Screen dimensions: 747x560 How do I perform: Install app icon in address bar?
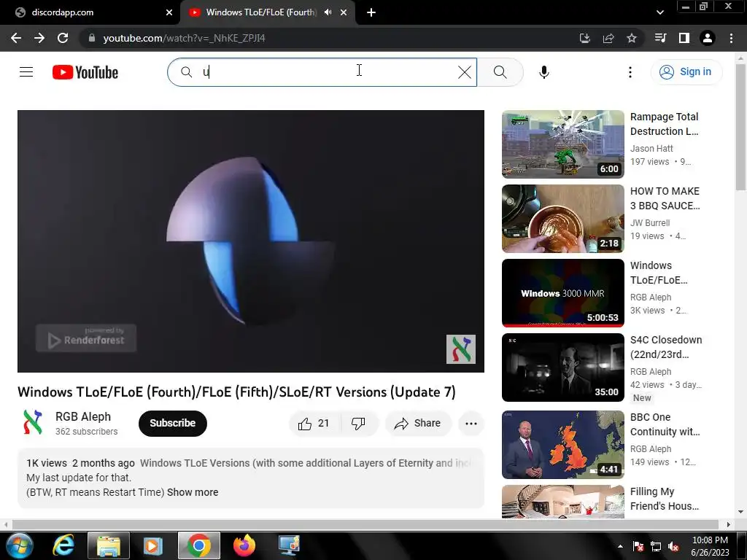[x=584, y=38]
